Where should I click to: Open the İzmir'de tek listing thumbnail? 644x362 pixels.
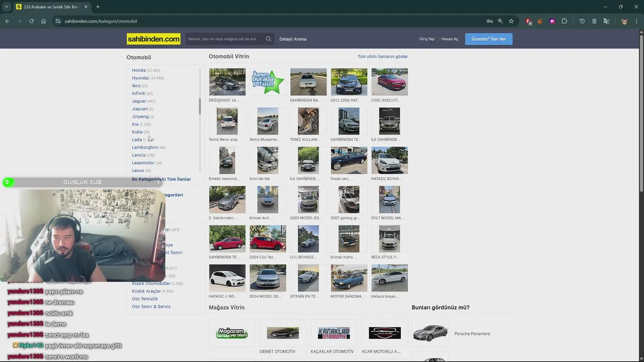click(x=268, y=160)
